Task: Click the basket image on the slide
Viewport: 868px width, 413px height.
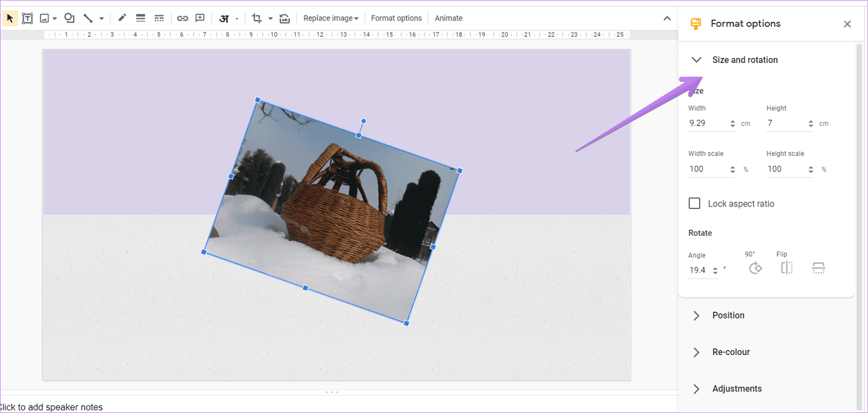Action: [x=332, y=212]
